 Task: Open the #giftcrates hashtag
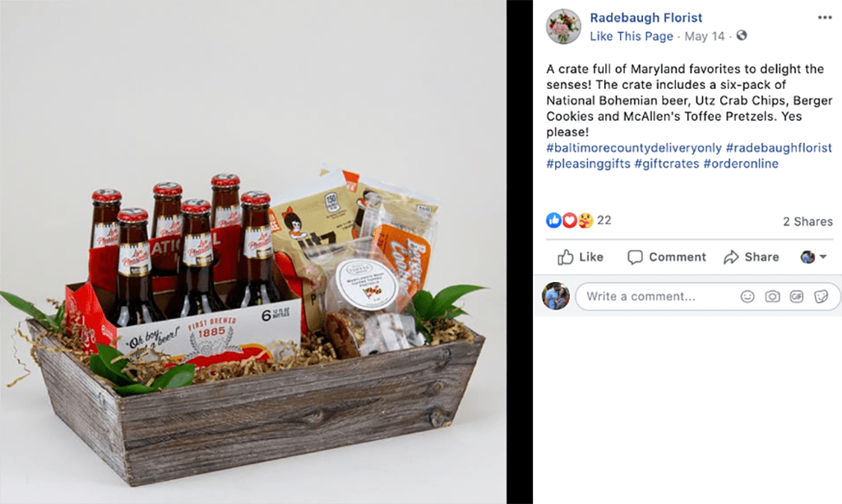(666, 164)
